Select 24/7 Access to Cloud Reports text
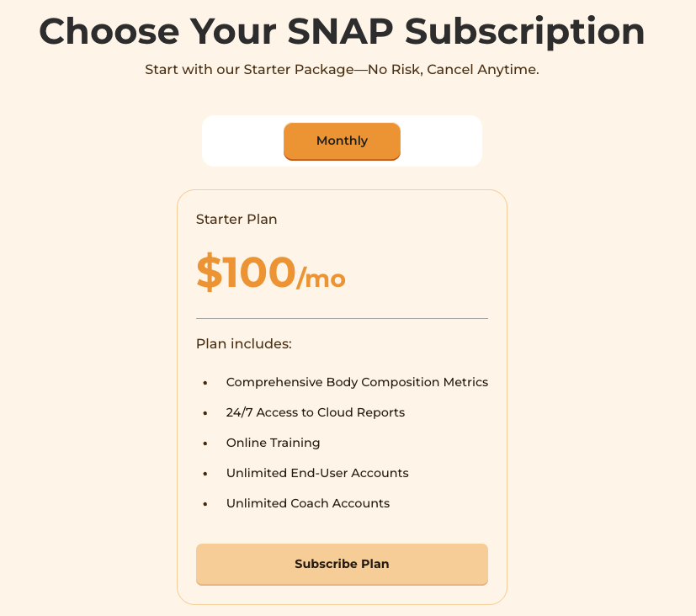The width and height of the screenshot is (696, 616). coord(316,412)
